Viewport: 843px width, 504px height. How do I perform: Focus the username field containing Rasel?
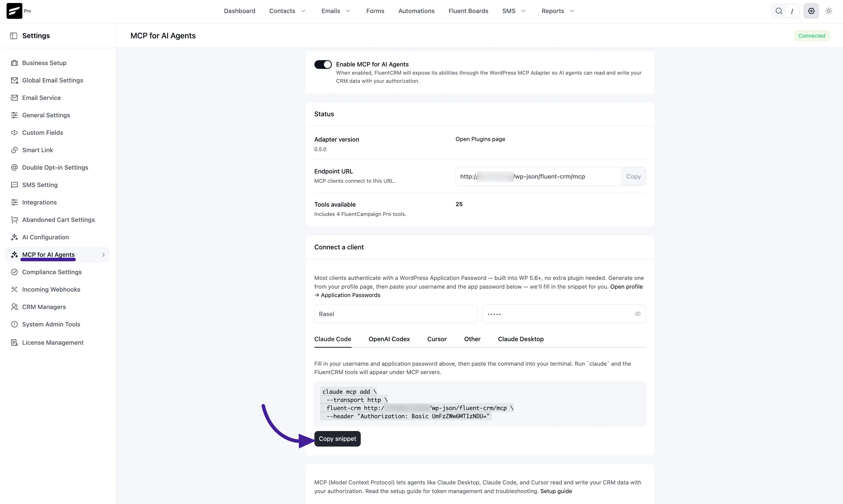tap(396, 314)
